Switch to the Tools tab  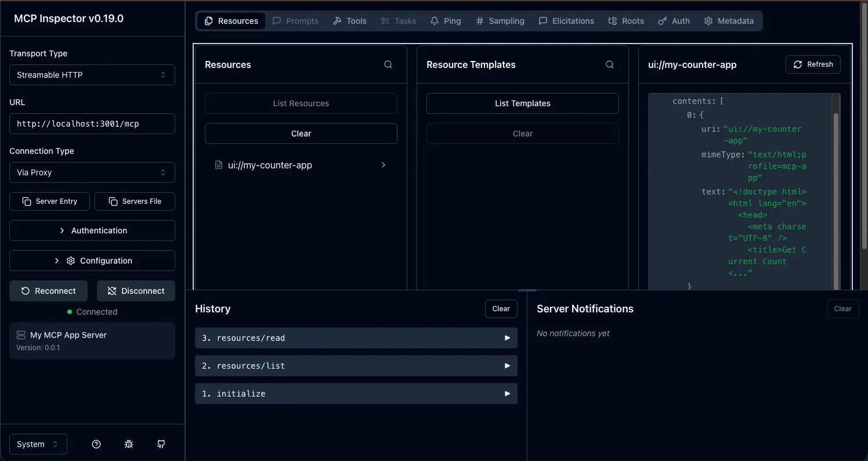click(350, 21)
